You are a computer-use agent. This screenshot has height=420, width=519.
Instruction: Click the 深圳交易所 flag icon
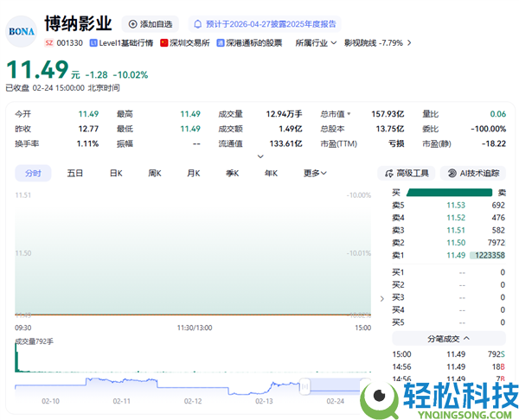(x=164, y=42)
